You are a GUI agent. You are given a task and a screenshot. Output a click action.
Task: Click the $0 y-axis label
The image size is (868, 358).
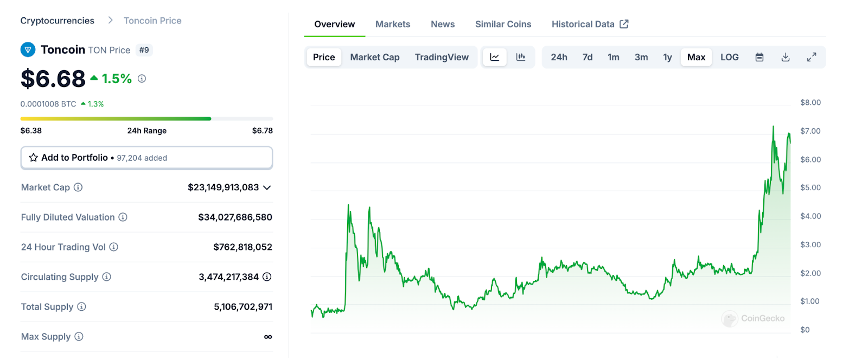805,330
